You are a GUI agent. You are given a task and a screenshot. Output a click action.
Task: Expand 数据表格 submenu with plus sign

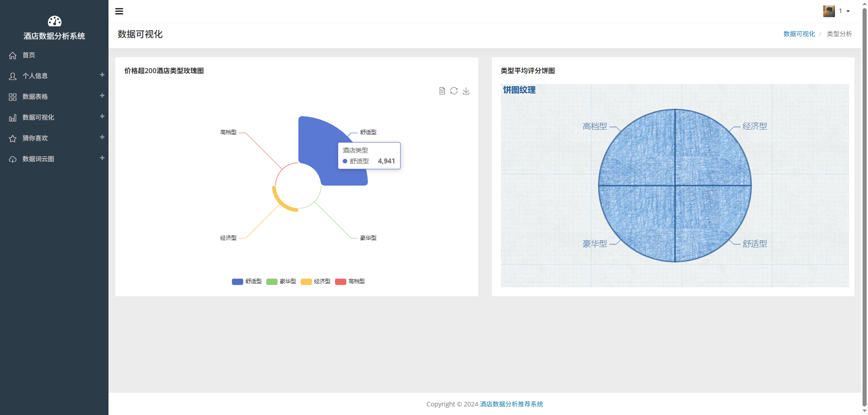[x=102, y=96]
